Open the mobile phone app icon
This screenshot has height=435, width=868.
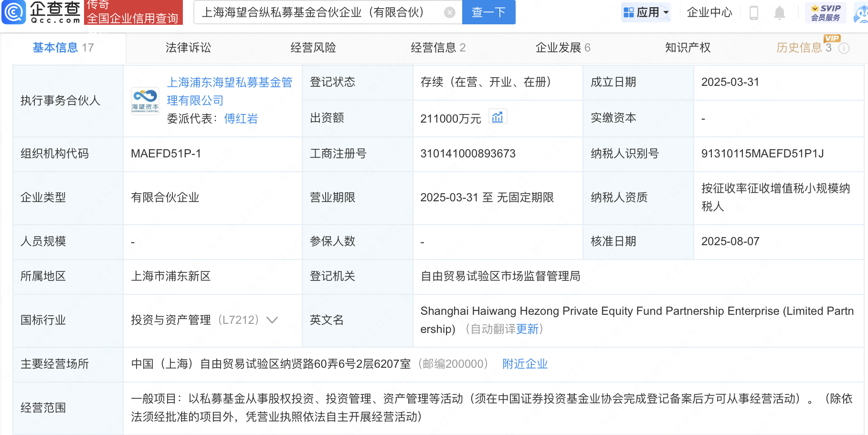(x=754, y=12)
